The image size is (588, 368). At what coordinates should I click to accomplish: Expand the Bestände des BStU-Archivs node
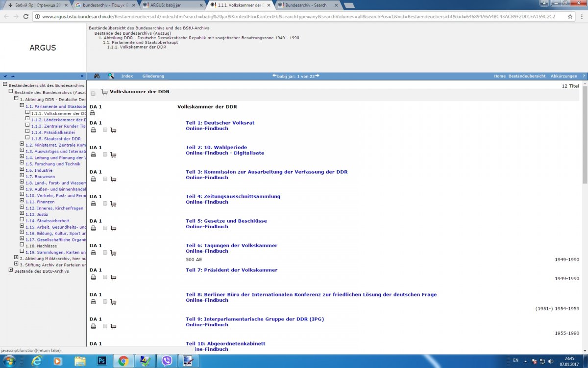click(10, 270)
